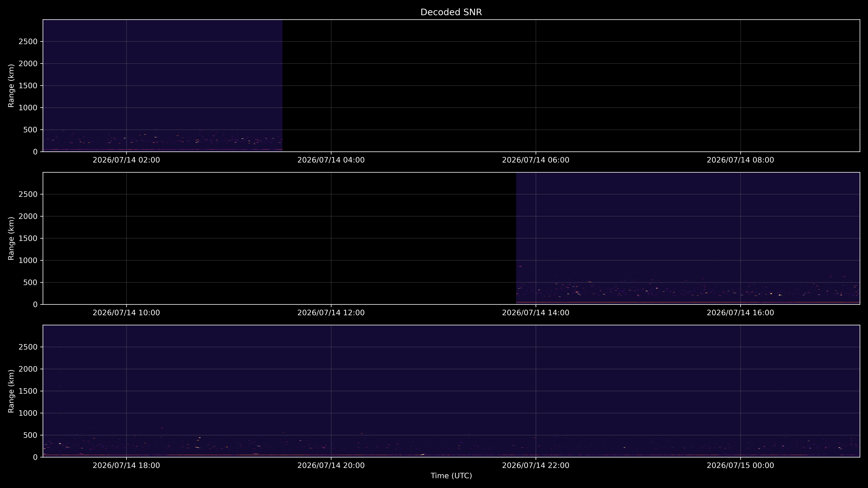Select the '2026/07/14 02:00' time tick label
The width and height of the screenshot is (868, 488).
pos(126,160)
